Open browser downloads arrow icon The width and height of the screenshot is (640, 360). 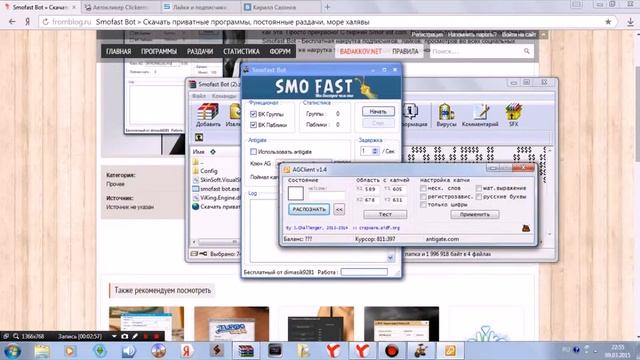click(630, 22)
